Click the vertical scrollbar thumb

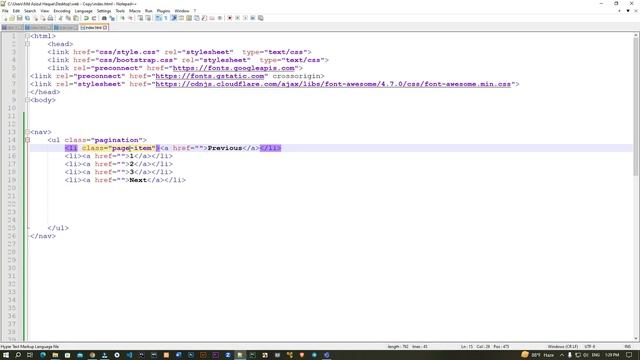pos(636,108)
